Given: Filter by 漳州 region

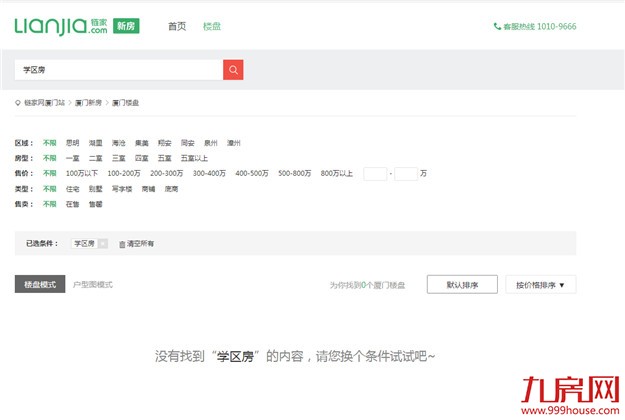Looking at the screenshot, I should pyautogui.click(x=234, y=143).
